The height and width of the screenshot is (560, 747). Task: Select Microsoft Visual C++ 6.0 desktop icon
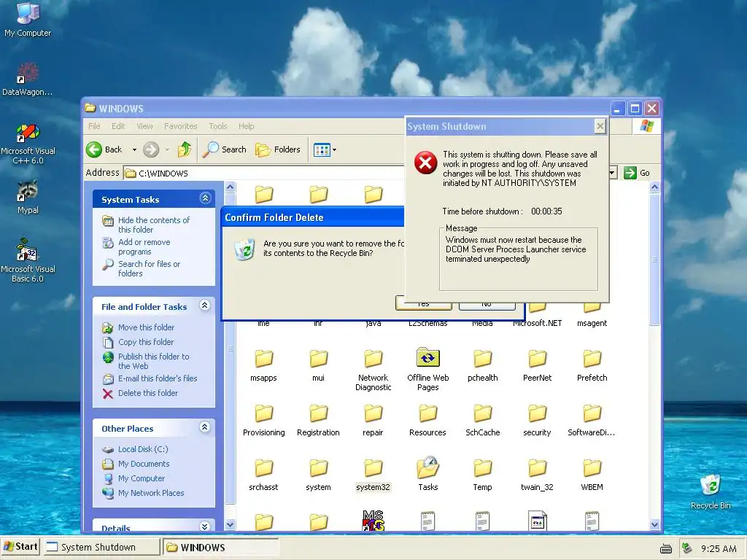coord(28,144)
